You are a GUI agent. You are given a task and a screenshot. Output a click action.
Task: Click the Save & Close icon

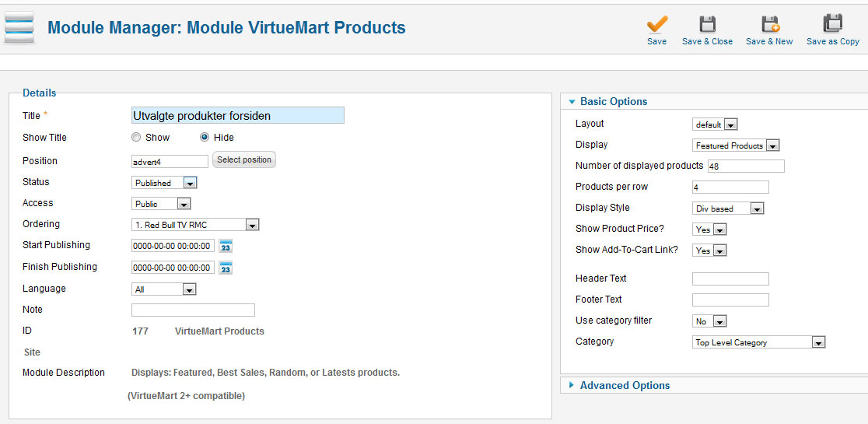pos(707,24)
